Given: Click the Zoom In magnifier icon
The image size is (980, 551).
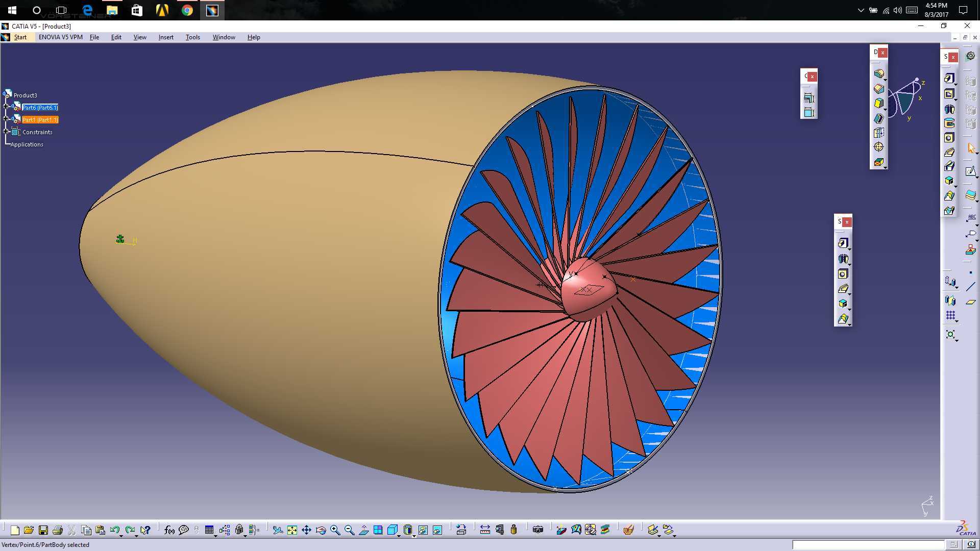Looking at the screenshot, I should click(335, 530).
